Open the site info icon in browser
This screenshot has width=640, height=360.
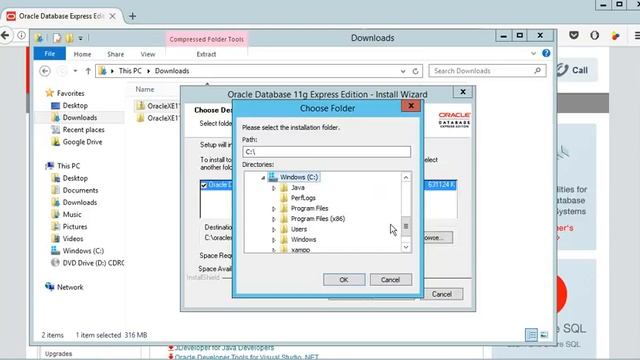pyautogui.click(x=21, y=36)
